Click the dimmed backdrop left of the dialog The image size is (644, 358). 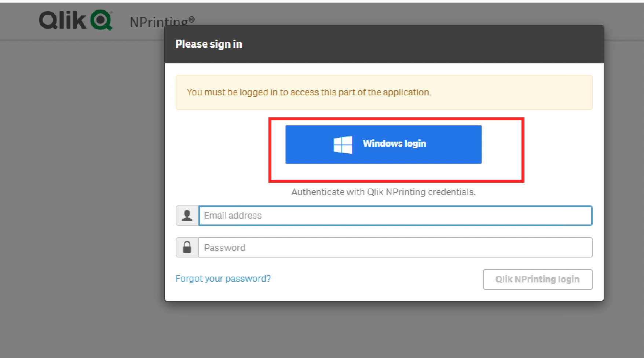(x=81, y=183)
